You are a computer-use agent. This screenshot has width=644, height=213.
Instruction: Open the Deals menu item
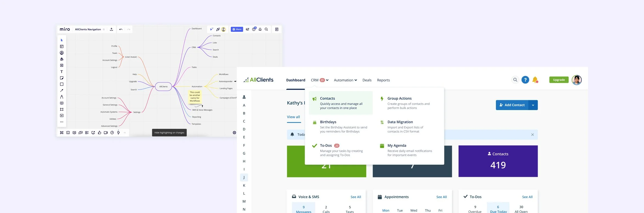coord(367,80)
